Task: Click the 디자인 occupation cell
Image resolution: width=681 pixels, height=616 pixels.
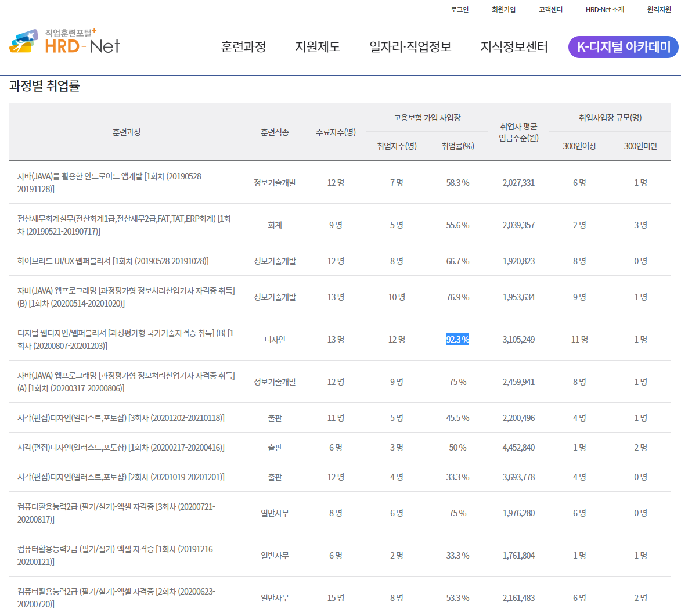Action: tap(275, 339)
